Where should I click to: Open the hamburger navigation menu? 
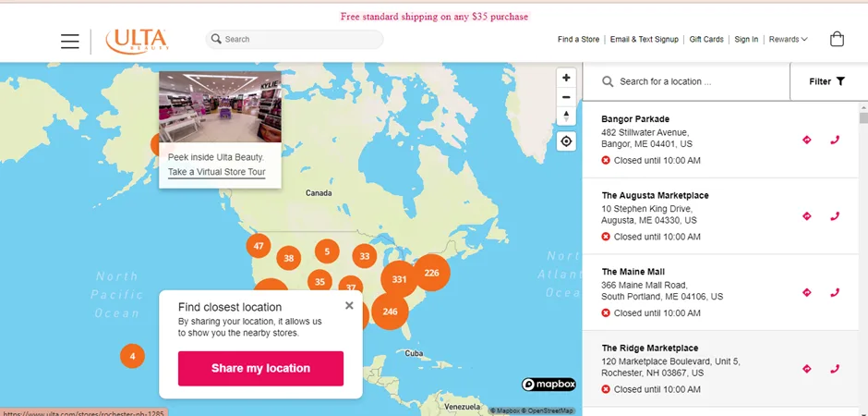pos(70,41)
